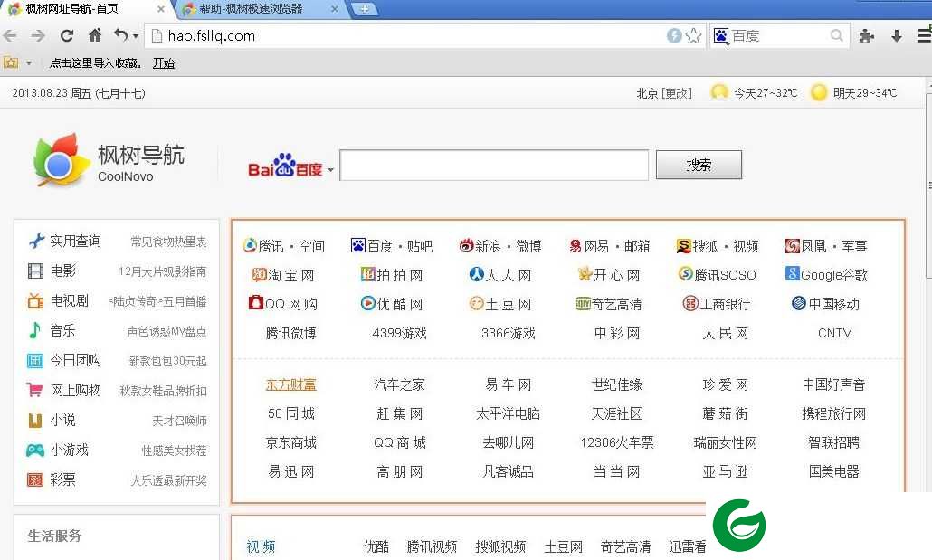Bookmark this page with the star icon

click(x=694, y=35)
